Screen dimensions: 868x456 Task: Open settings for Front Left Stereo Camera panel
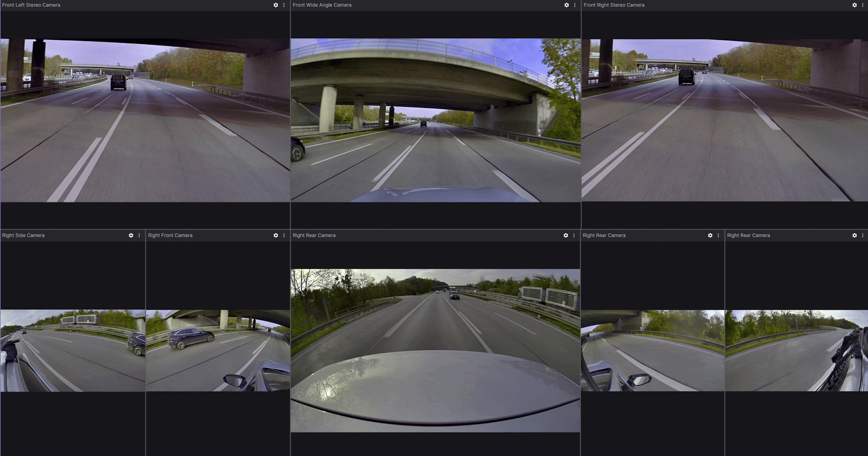[275, 5]
